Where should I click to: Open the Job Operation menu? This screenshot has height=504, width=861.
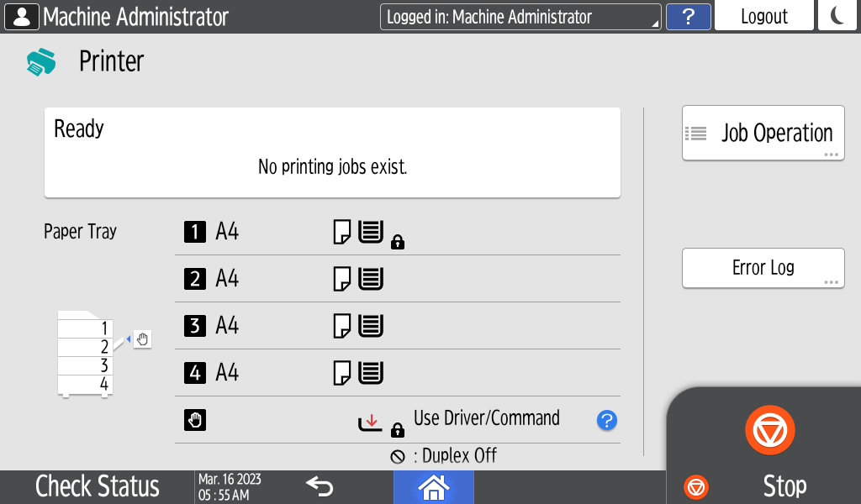point(763,133)
